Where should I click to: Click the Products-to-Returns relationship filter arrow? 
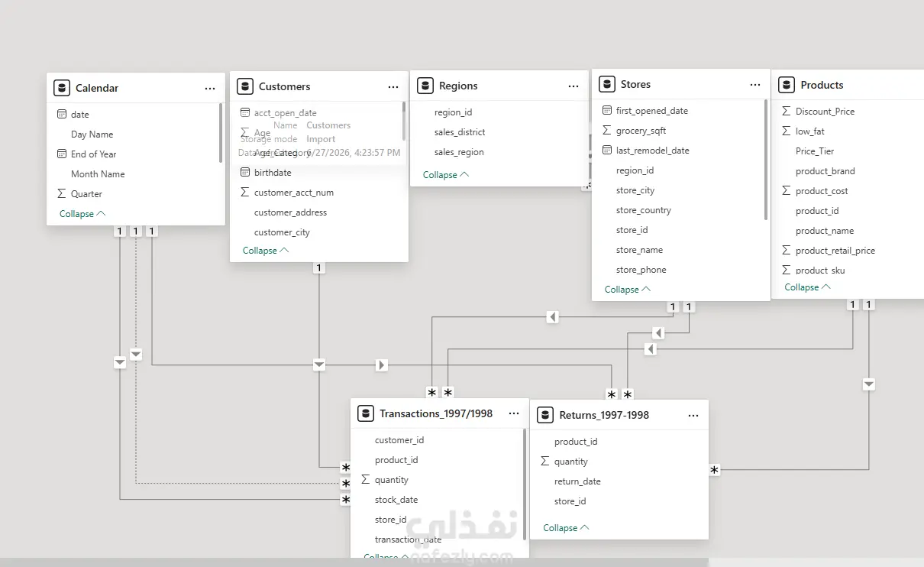pos(868,384)
